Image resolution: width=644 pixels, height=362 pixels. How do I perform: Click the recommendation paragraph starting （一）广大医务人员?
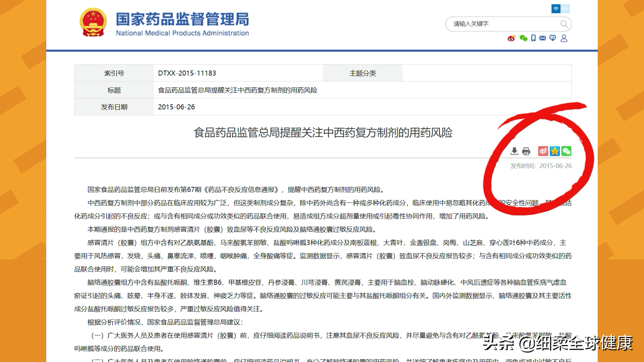(323, 342)
